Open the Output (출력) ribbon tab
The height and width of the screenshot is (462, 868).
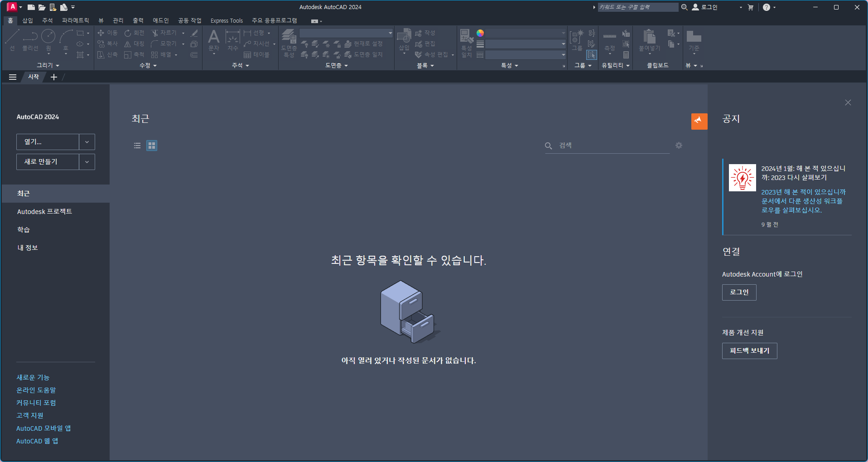pos(138,20)
